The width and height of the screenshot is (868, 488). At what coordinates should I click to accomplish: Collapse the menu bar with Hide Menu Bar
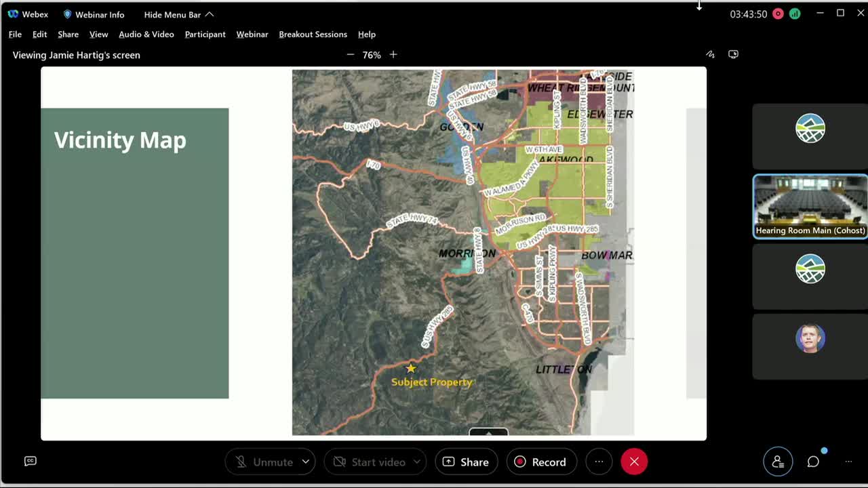[178, 14]
